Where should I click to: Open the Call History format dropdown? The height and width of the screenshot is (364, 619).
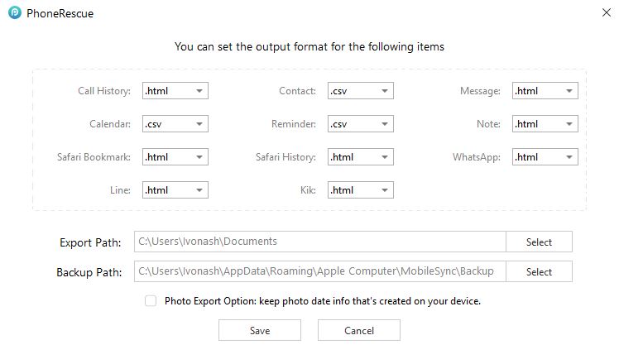coord(175,91)
